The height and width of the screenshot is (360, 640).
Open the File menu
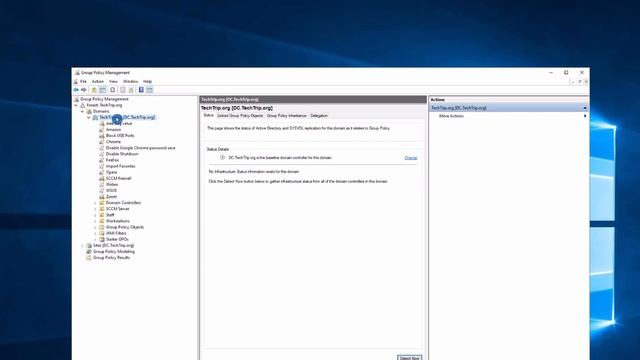pyautogui.click(x=83, y=82)
